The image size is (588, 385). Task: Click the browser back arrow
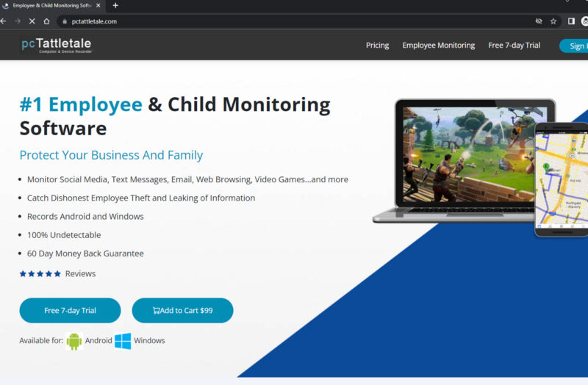(x=3, y=21)
